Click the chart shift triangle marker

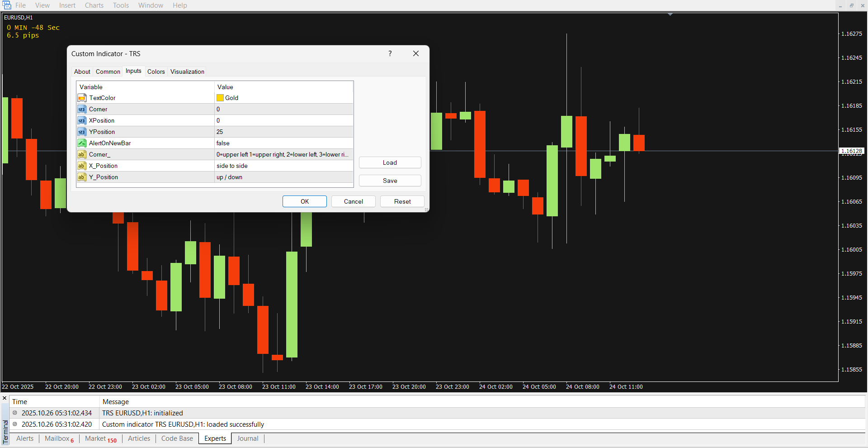670,14
